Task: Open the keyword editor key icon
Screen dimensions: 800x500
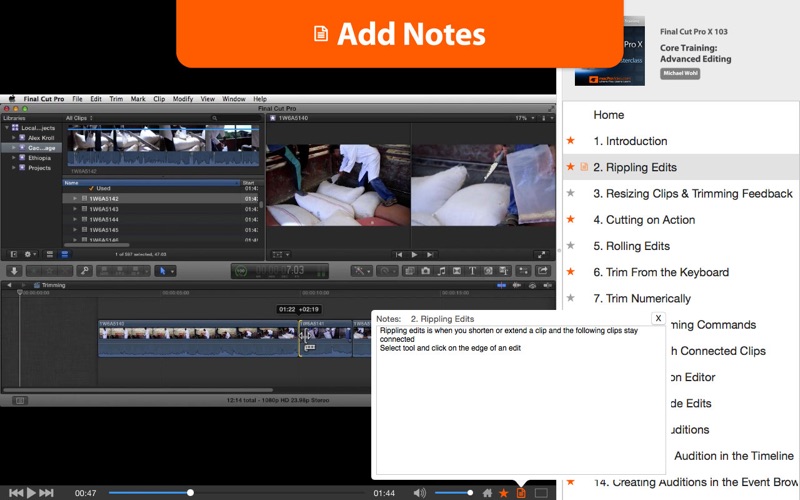Action: pos(85,271)
